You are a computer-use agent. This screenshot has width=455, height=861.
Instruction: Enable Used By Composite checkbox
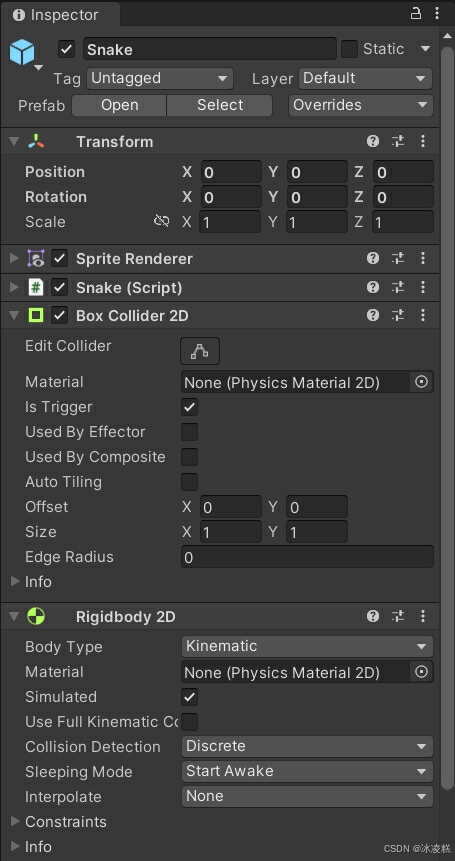pos(189,457)
